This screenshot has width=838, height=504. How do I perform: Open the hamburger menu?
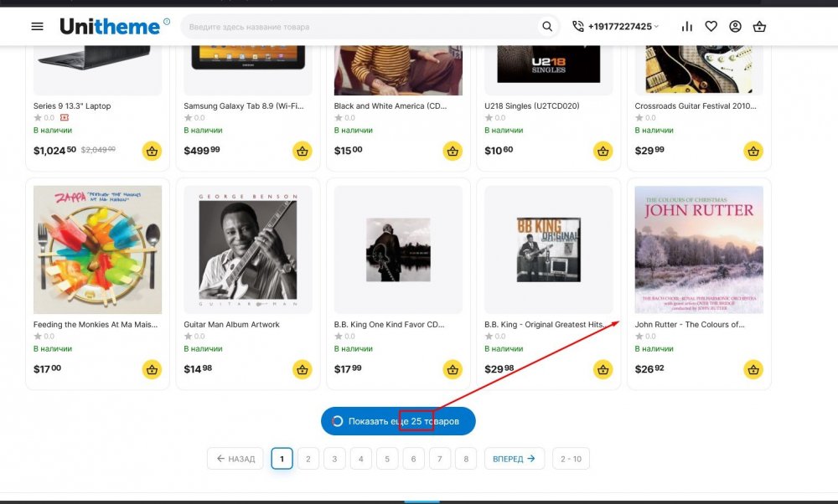pyautogui.click(x=37, y=27)
